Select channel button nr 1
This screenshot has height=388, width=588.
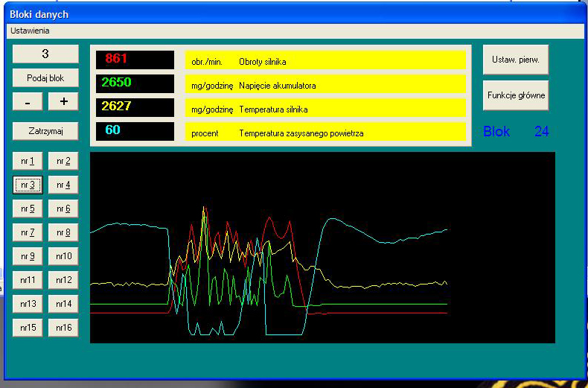(x=28, y=161)
